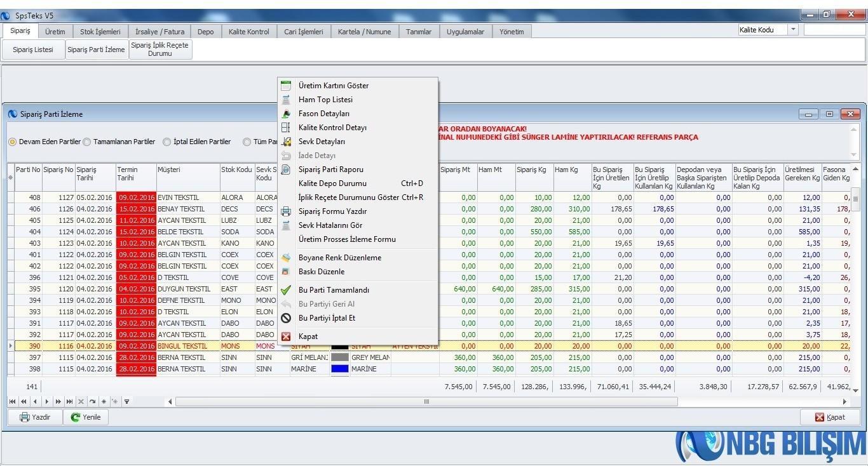Switch to the Kalite Kontrol tab
The width and height of the screenshot is (868, 466).
[249, 32]
